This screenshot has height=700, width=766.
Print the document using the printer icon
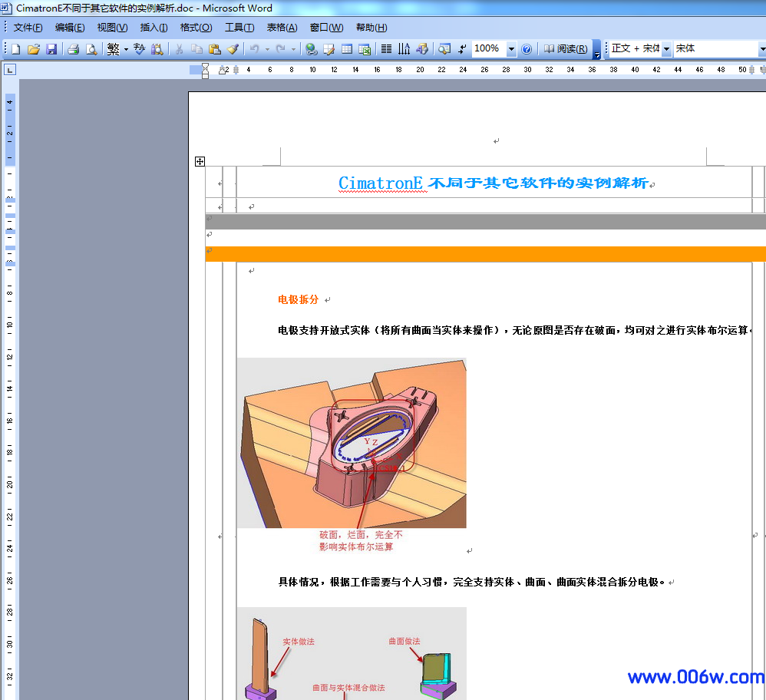pos(73,49)
